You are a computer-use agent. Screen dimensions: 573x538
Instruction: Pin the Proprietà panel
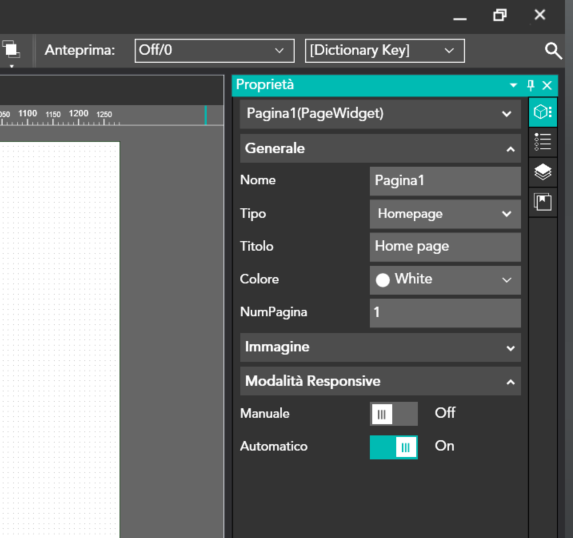point(531,85)
